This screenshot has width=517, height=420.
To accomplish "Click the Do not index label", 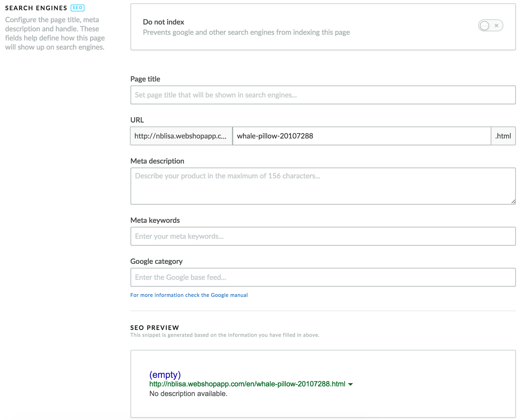I will click(x=164, y=22).
